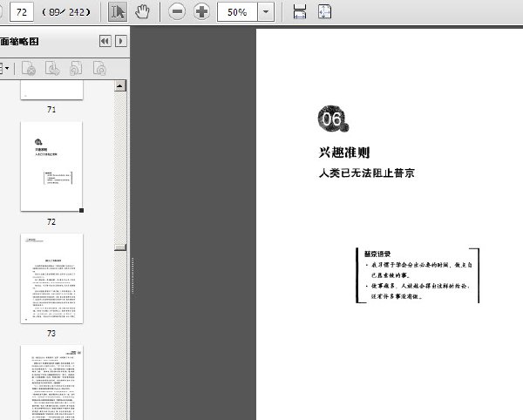Viewport: 523px width, 420px height.
Task: Click the dotted panel splitter handle
Action: [132, 275]
